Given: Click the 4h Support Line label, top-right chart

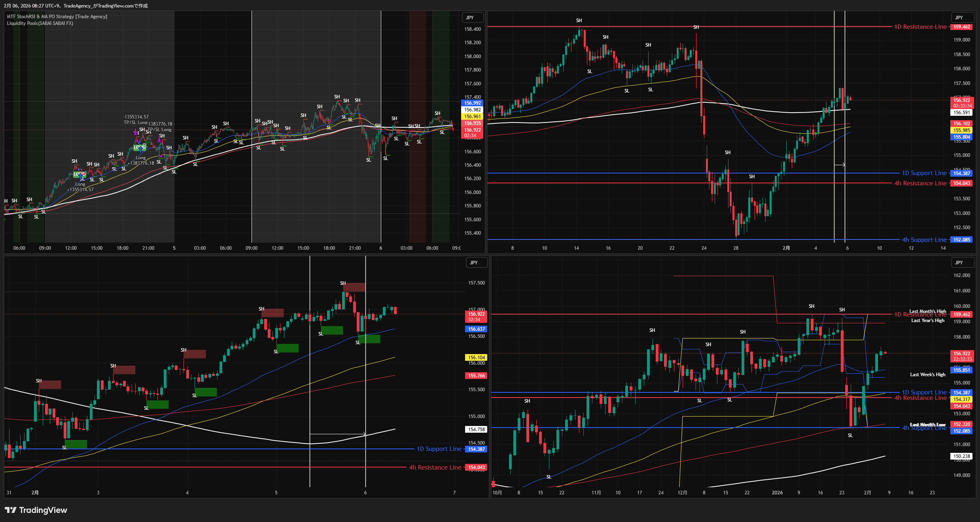Looking at the screenshot, I should point(924,240).
